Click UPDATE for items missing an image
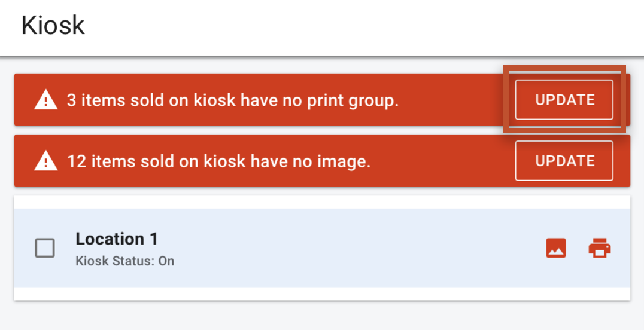The image size is (644, 330). pos(564,160)
